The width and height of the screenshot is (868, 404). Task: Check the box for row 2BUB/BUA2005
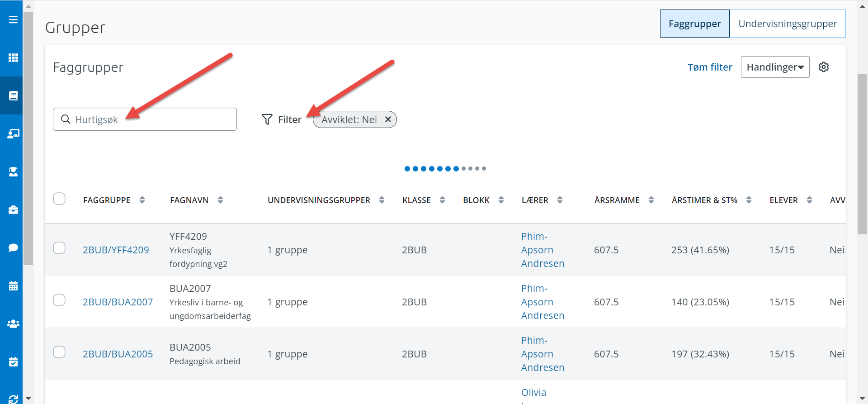tap(59, 352)
